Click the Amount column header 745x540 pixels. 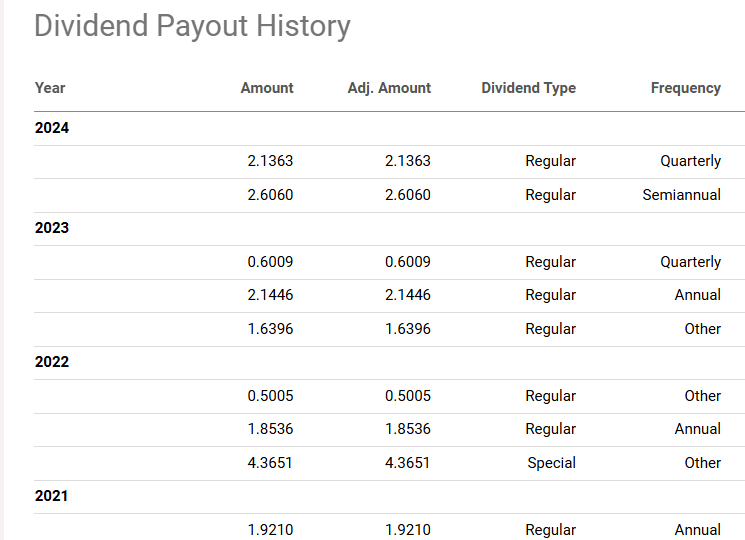(x=267, y=88)
